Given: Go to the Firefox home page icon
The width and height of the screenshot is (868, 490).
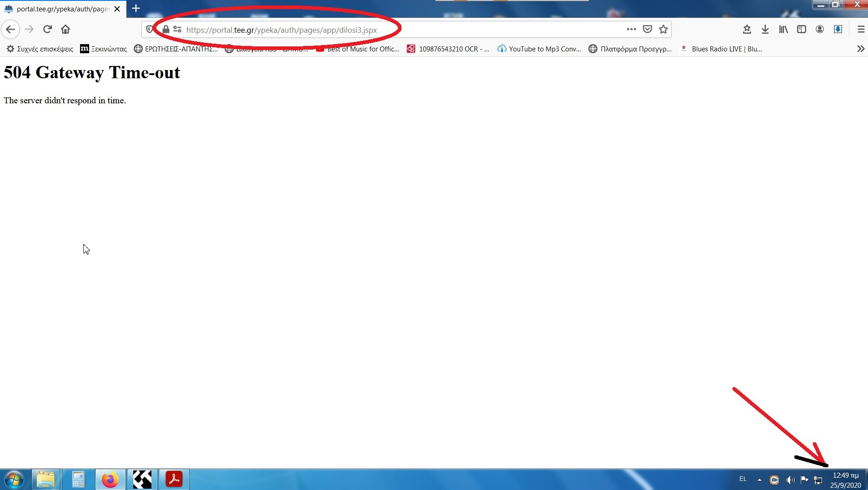Looking at the screenshot, I should click(x=65, y=30).
